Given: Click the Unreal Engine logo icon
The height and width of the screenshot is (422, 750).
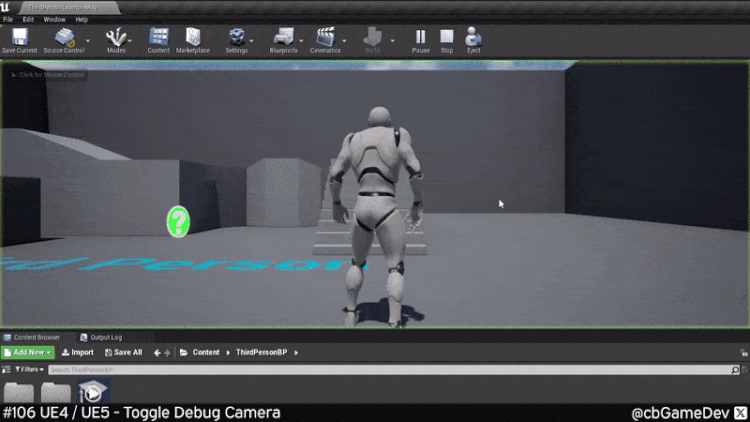Looking at the screenshot, I should tap(5, 7).
